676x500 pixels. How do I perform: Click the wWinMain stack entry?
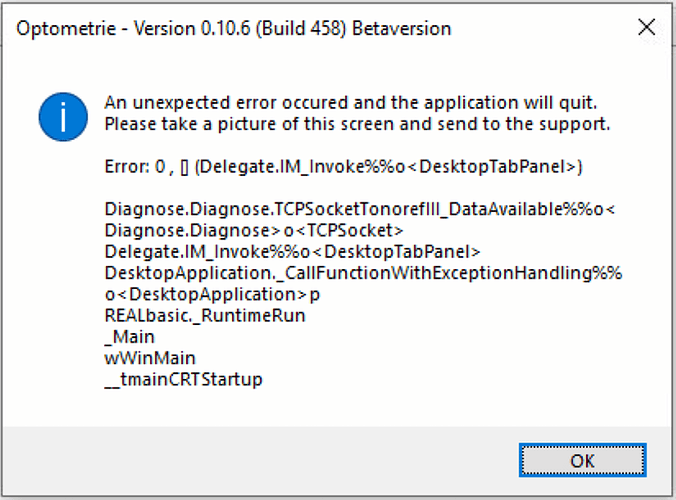[x=150, y=358]
